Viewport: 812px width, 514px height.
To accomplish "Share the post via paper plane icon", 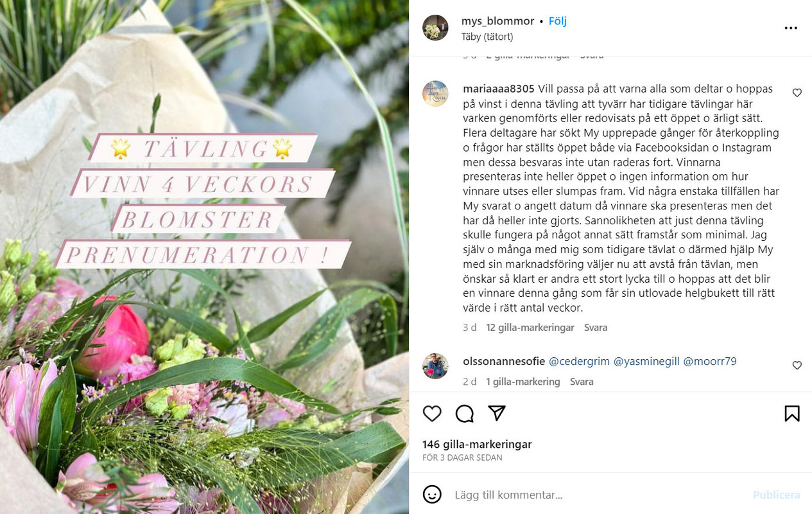I will (497, 413).
